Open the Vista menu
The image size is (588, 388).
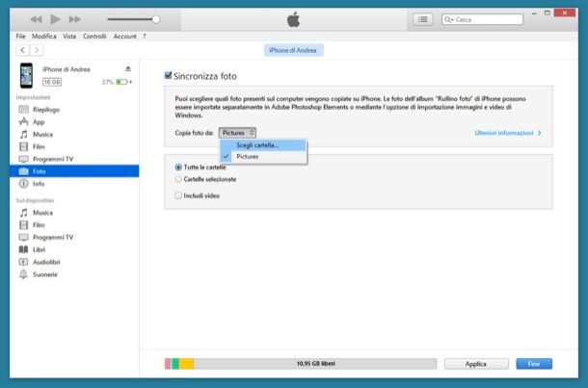(x=69, y=37)
